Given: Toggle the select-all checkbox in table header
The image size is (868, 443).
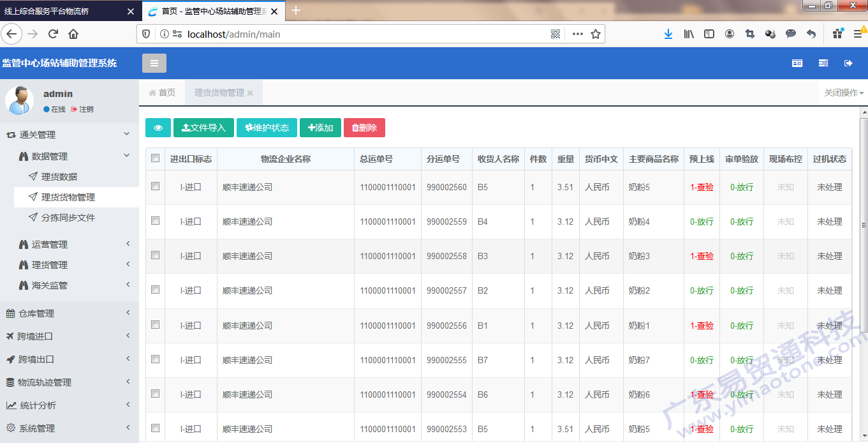Looking at the screenshot, I should tap(155, 158).
